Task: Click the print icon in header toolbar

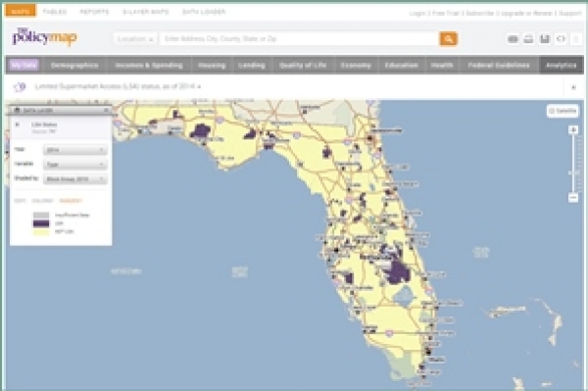Action: pos(528,38)
